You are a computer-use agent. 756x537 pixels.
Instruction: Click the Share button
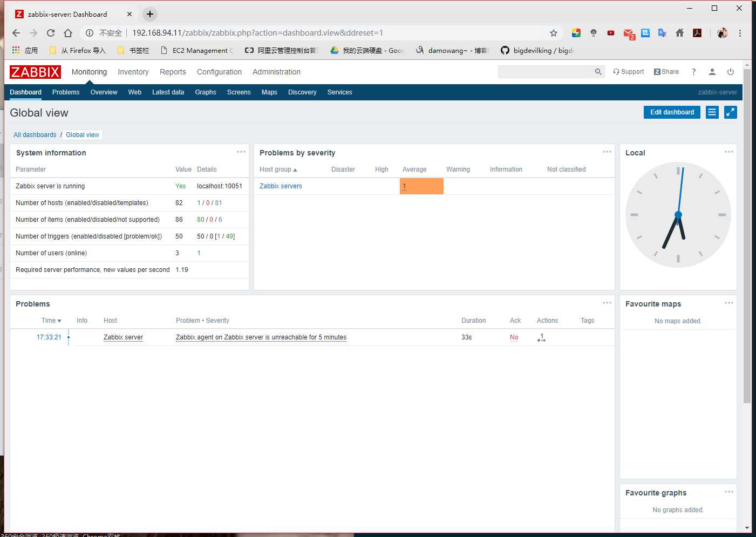click(666, 72)
